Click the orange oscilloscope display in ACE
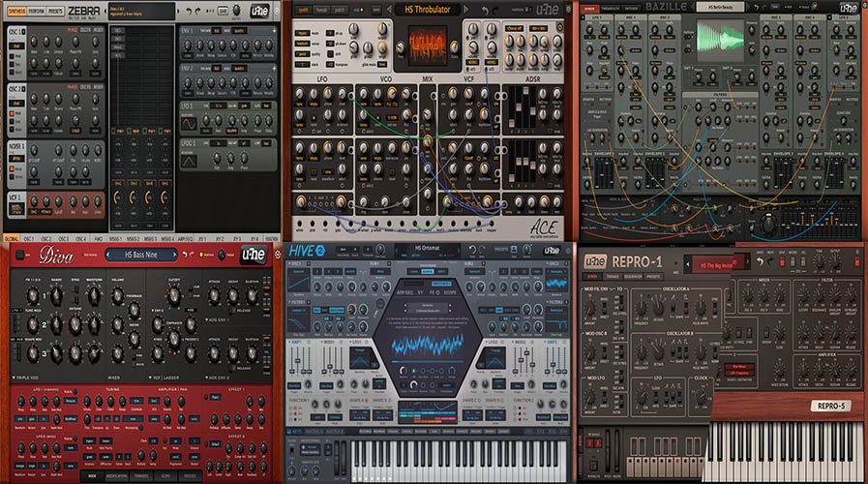Viewport: 868px width, 484px height. [x=427, y=44]
